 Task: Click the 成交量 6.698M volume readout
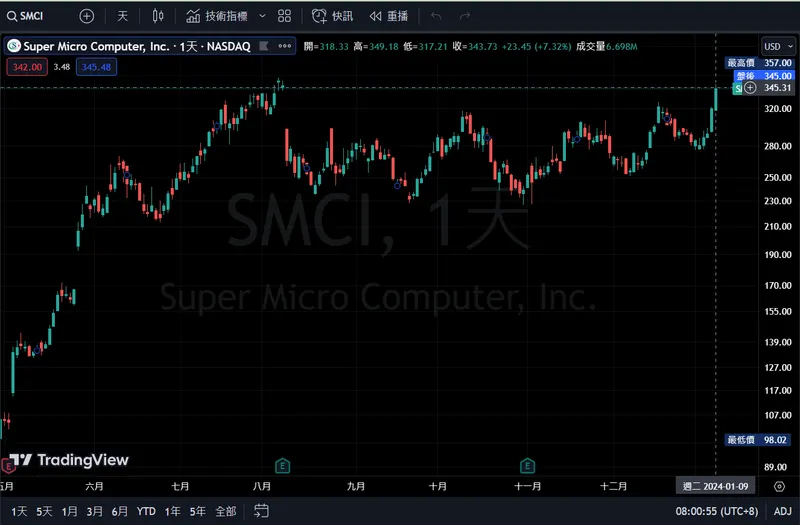[607, 46]
